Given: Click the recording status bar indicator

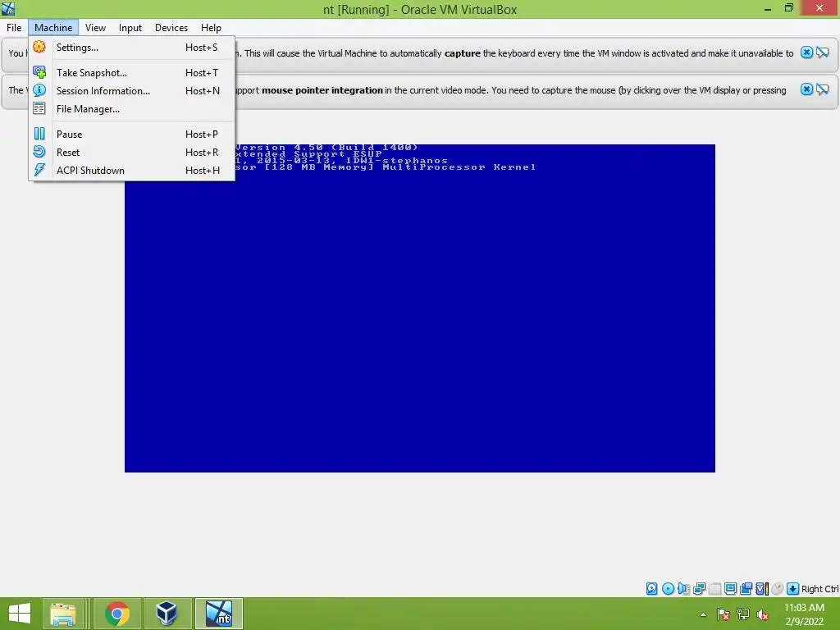Looking at the screenshot, I should 746,589.
